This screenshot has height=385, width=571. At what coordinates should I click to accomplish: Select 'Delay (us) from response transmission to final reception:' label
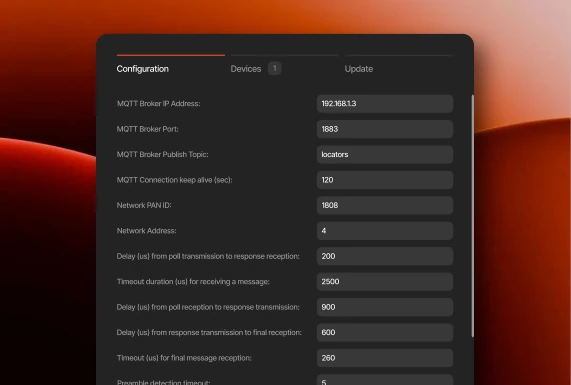click(x=209, y=333)
